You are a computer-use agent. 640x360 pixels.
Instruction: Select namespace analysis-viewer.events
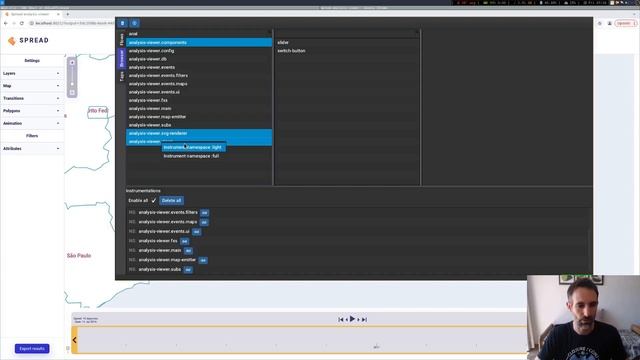[x=199, y=67]
